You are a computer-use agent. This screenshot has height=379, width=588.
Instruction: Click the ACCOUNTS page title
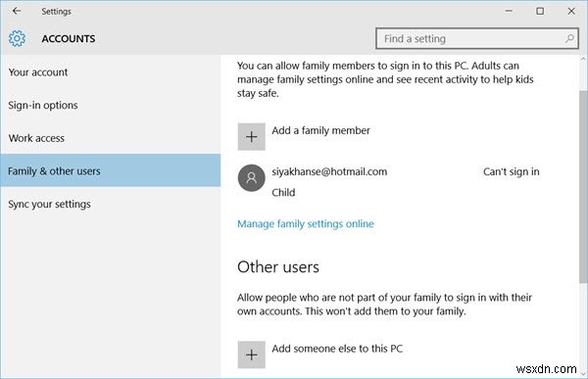[69, 38]
